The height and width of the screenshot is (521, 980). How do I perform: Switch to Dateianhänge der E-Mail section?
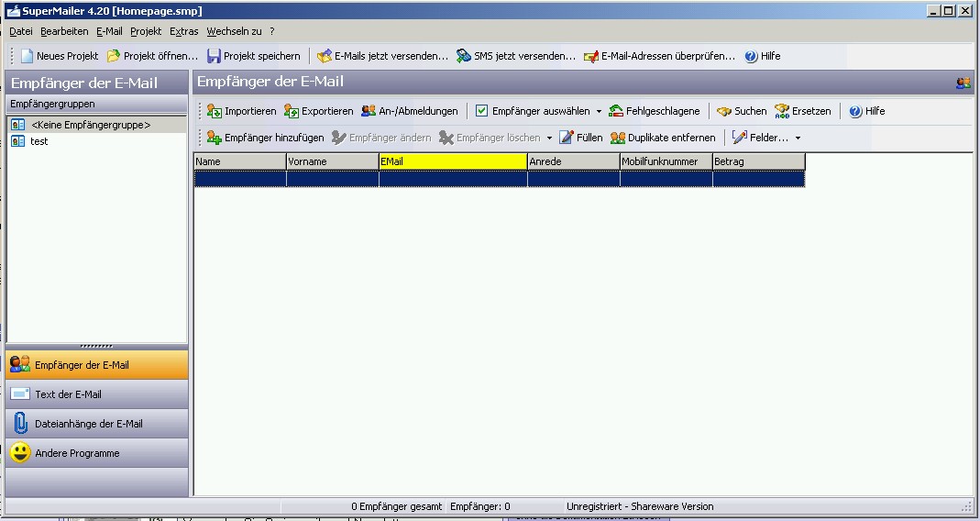[x=97, y=424]
